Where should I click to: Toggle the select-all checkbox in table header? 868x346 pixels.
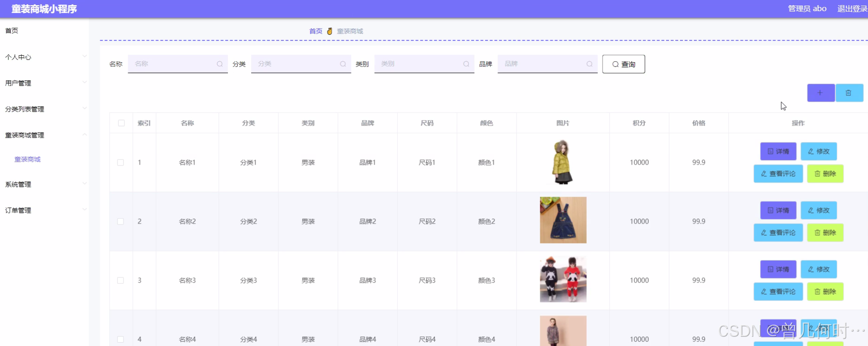(121, 123)
